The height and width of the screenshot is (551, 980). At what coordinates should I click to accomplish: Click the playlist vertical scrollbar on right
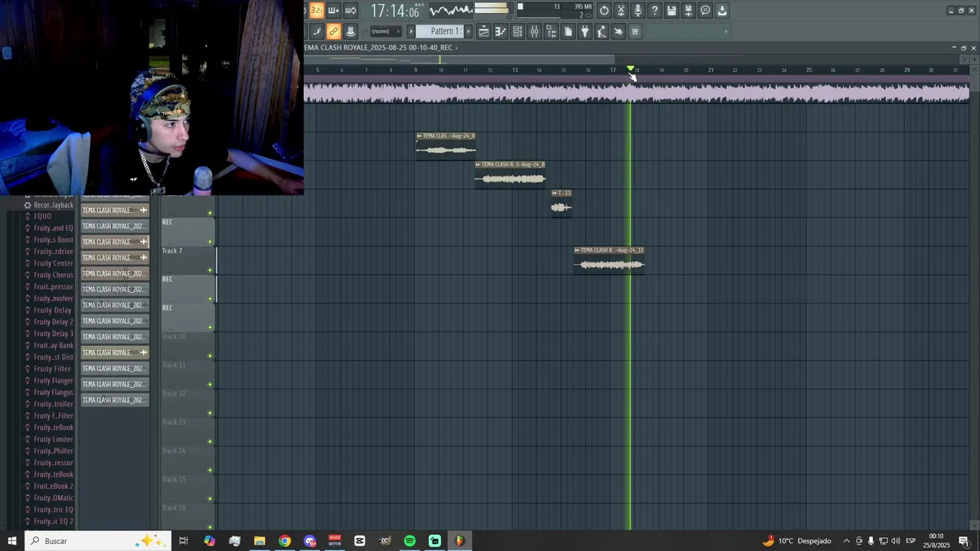(x=975, y=82)
